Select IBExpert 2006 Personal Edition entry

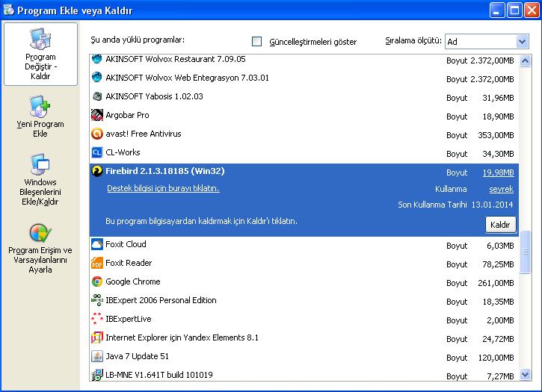click(x=304, y=300)
